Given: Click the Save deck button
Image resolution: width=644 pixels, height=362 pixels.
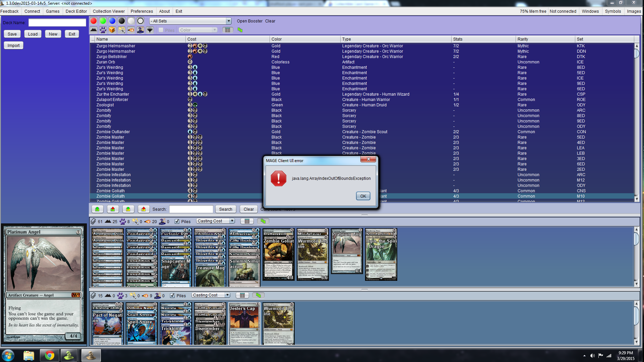Looking at the screenshot, I should tap(12, 34).
